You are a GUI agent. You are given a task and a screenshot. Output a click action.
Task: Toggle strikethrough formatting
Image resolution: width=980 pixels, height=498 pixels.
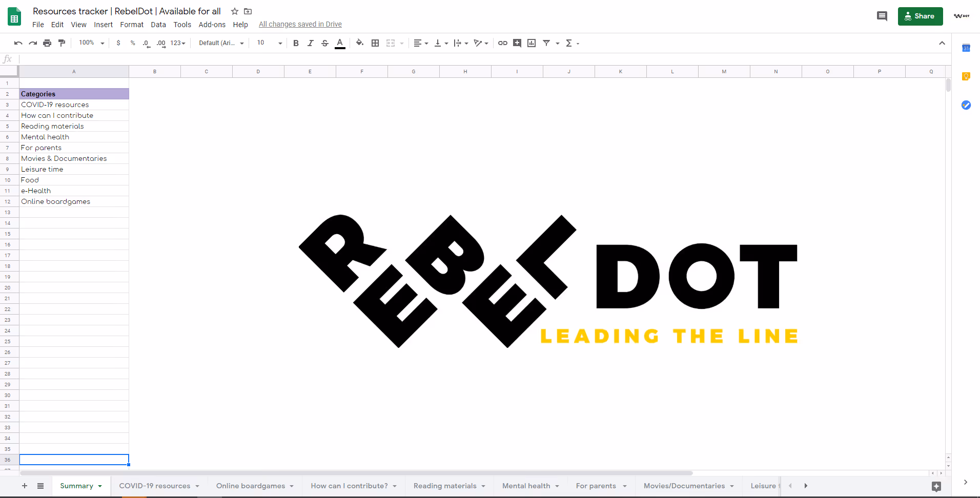(325, 43)
